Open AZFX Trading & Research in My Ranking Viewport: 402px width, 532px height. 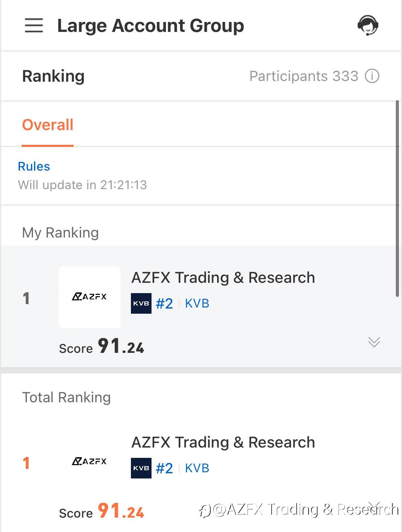coord(223,278)
